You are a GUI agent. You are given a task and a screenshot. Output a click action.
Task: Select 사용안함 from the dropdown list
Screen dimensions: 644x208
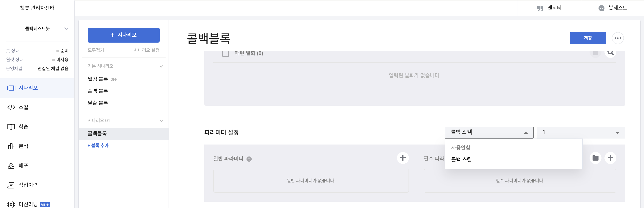(x=461, y=148)
